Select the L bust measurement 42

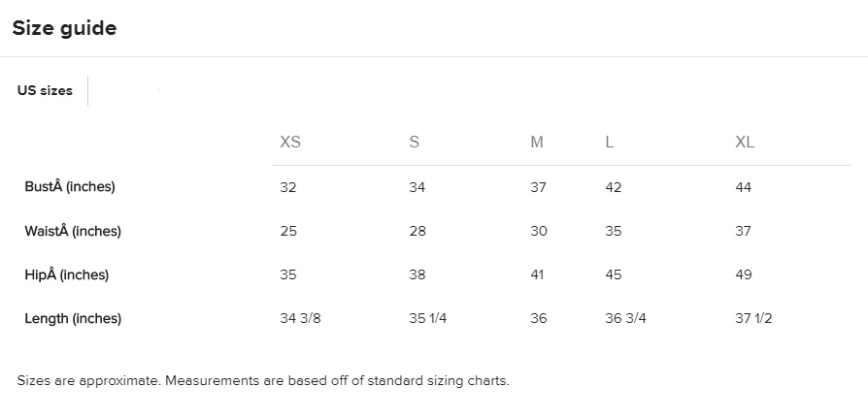pos(614,187)
